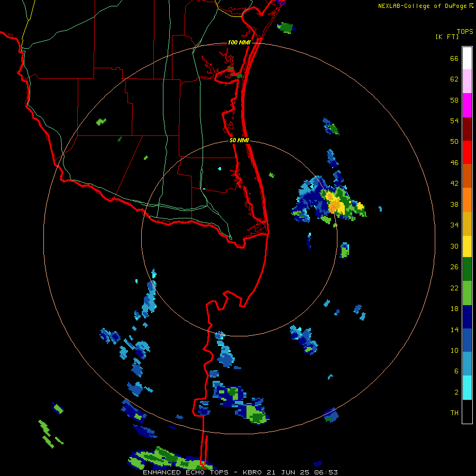Click the legend value 54
Screen dimensions: 476x476
point(454,121)
